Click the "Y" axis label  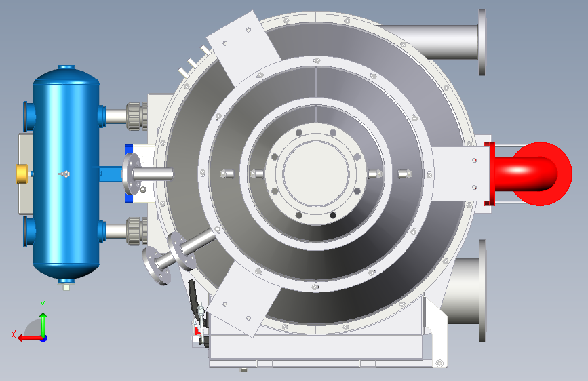[43, 305]
